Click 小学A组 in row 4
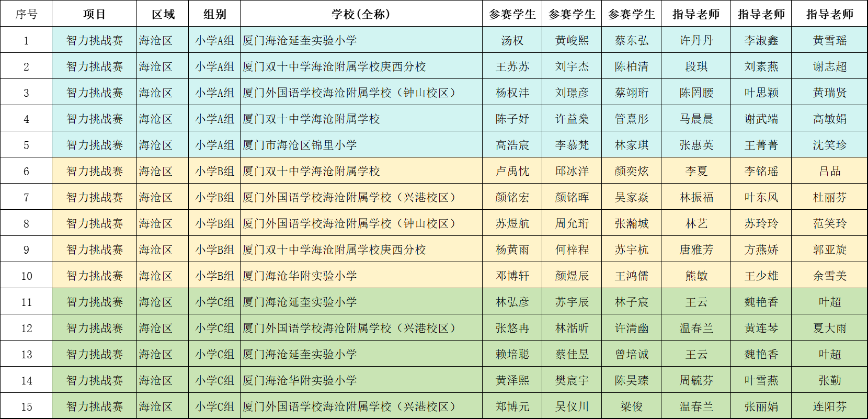 [214, 119]
